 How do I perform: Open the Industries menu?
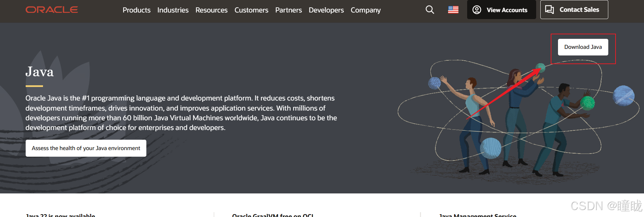point(173,10)
